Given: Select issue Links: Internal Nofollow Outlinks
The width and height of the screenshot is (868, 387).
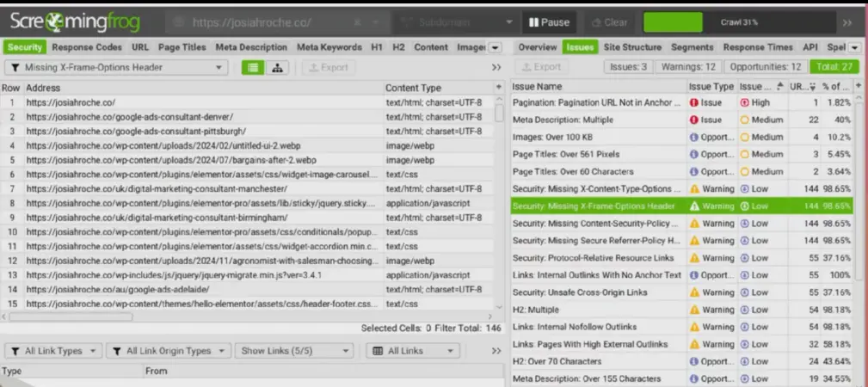Looking at the screenshot, I should [681, 327].
